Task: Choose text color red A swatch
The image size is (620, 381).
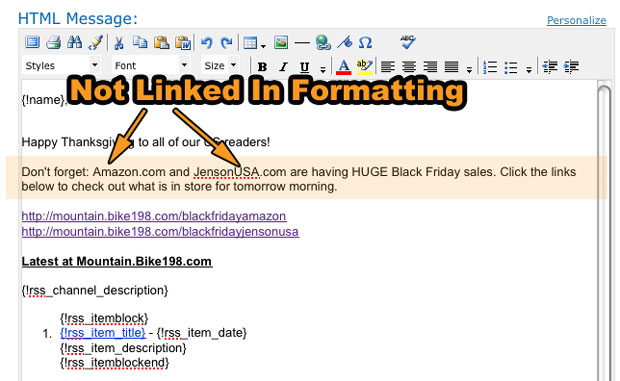Action: (x=344, y=67)
